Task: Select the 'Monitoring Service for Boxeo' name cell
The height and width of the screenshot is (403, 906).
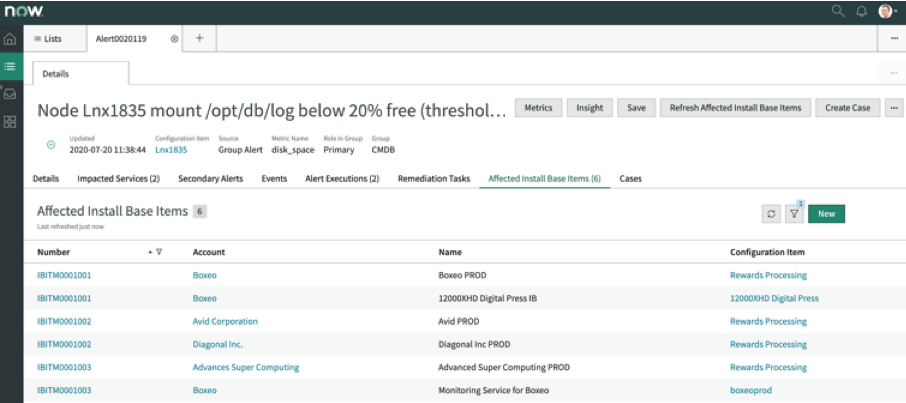Action: [493, 390]
